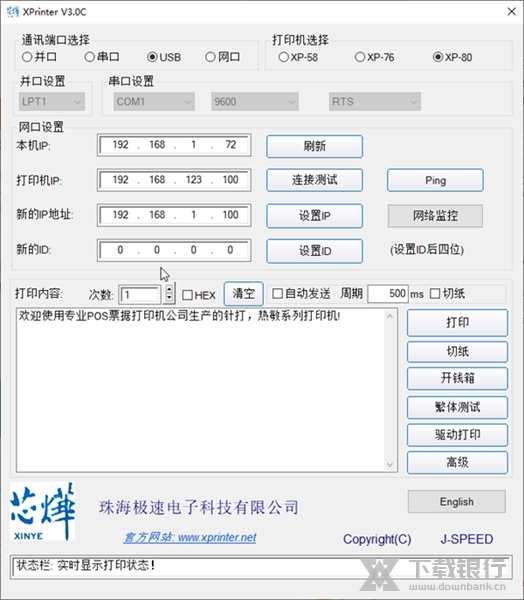Open the RTS flow control dropdown

[375, 102]
